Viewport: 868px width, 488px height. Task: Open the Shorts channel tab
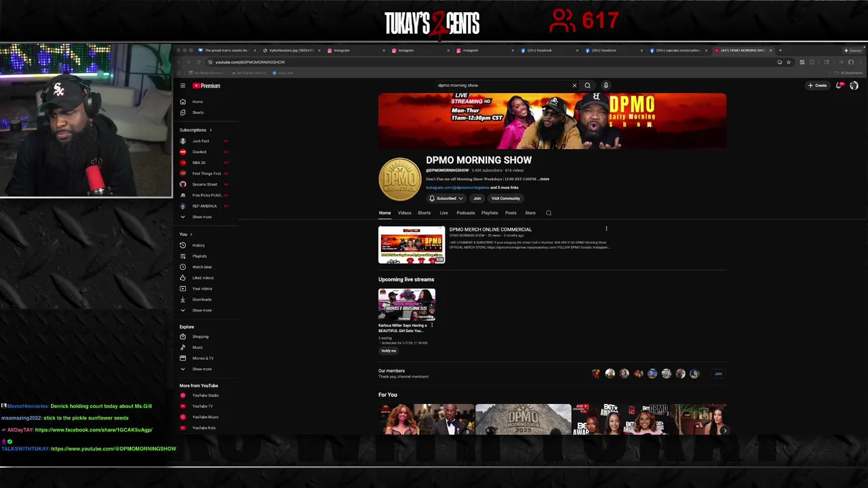tap(424, 213)
